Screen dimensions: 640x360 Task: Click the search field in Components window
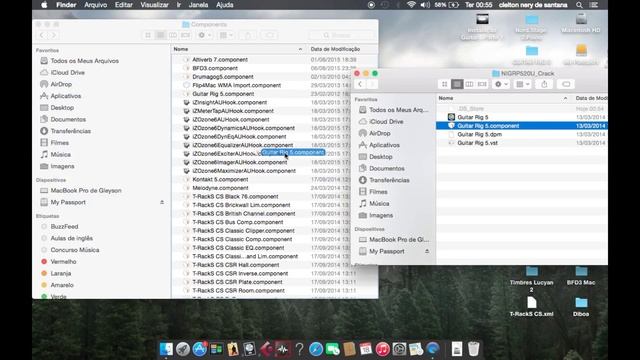(342, 36)
